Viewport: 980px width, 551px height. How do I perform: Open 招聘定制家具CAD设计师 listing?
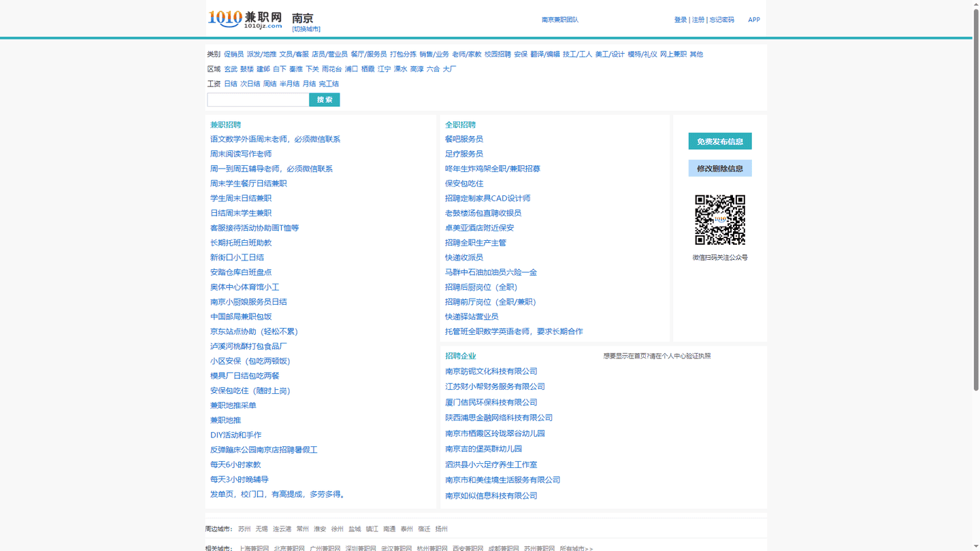[x=488, y=199]
